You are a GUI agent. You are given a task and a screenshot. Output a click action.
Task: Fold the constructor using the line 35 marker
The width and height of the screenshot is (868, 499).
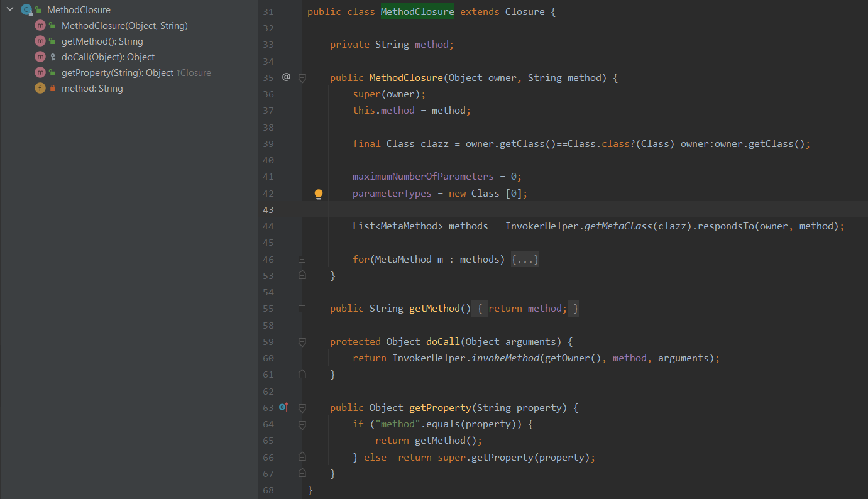(302, 77)
